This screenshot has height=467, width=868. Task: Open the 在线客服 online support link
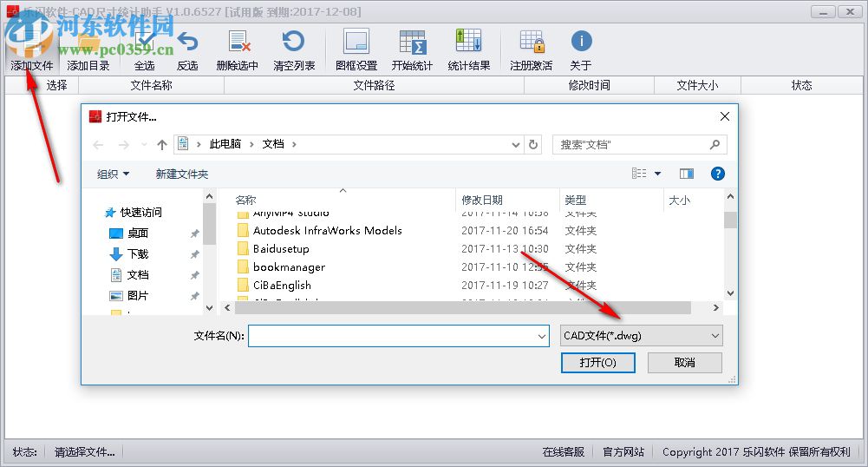click(x=563, y=452)
